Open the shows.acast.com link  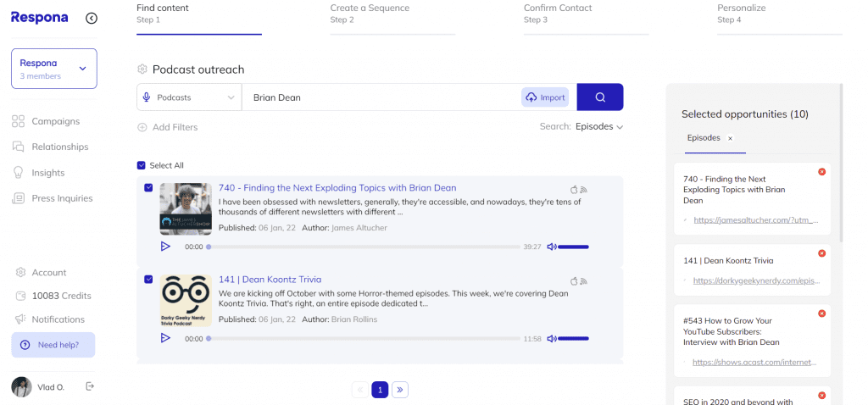755,363
